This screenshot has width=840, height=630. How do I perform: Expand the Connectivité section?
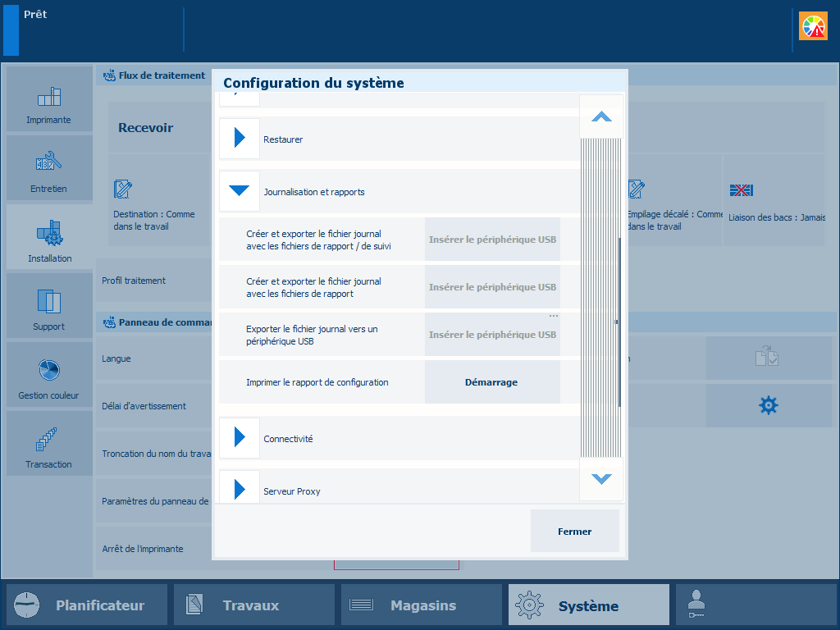pyautogui.click(x=240, y=438)
